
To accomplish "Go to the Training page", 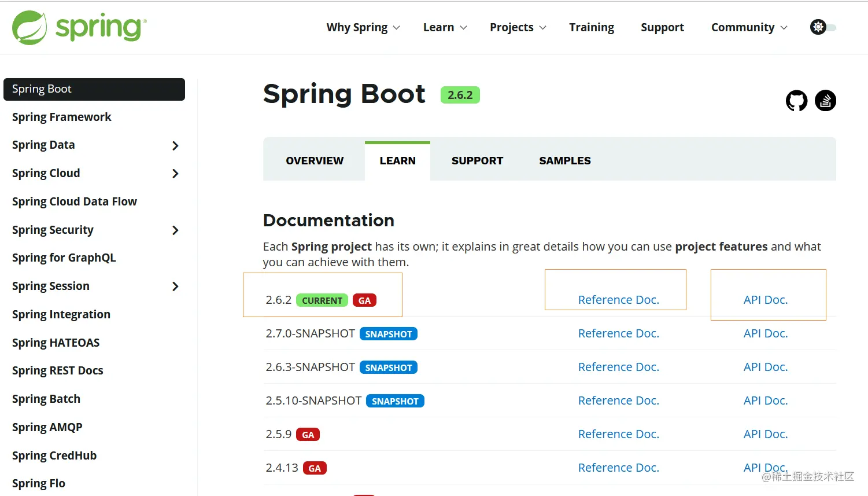I will [592, 27].
